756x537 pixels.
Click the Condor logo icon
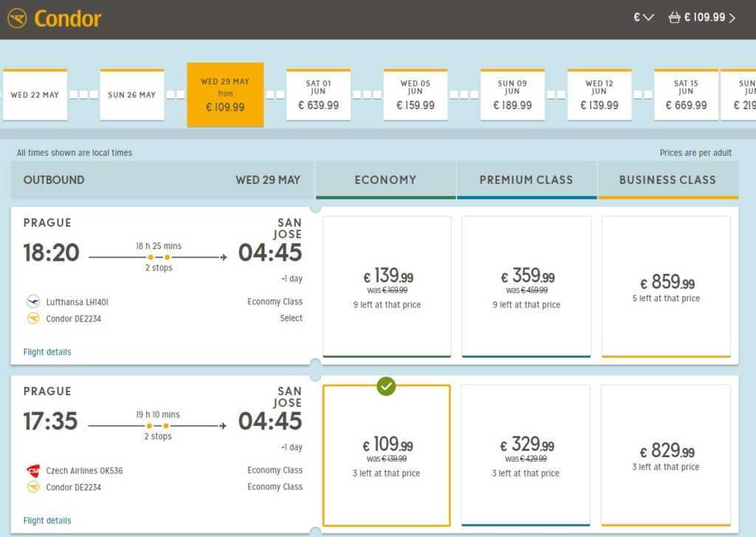(x=17, y=18)
